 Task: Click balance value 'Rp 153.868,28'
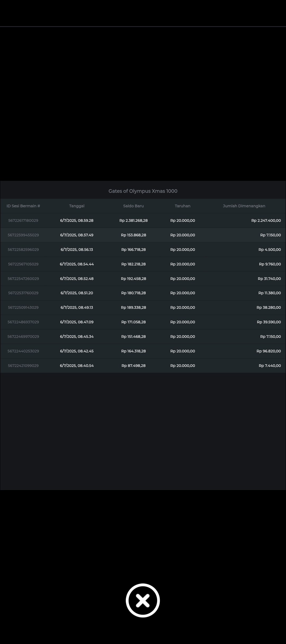(133, 235)
